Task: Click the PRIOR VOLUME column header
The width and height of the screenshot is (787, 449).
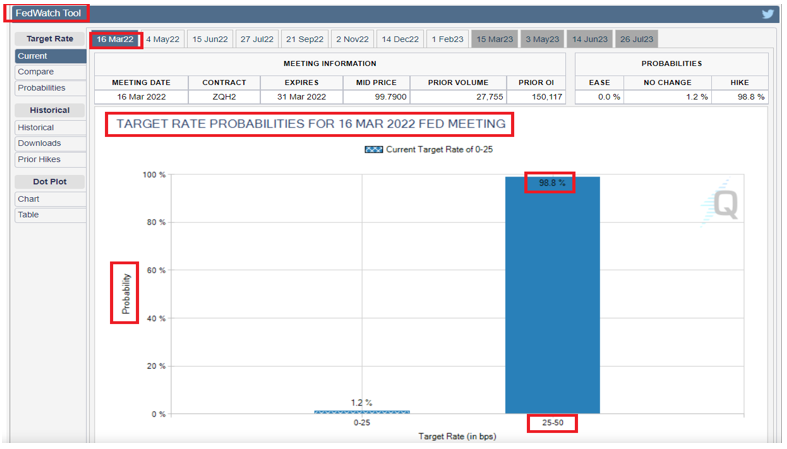Action: 458,82
